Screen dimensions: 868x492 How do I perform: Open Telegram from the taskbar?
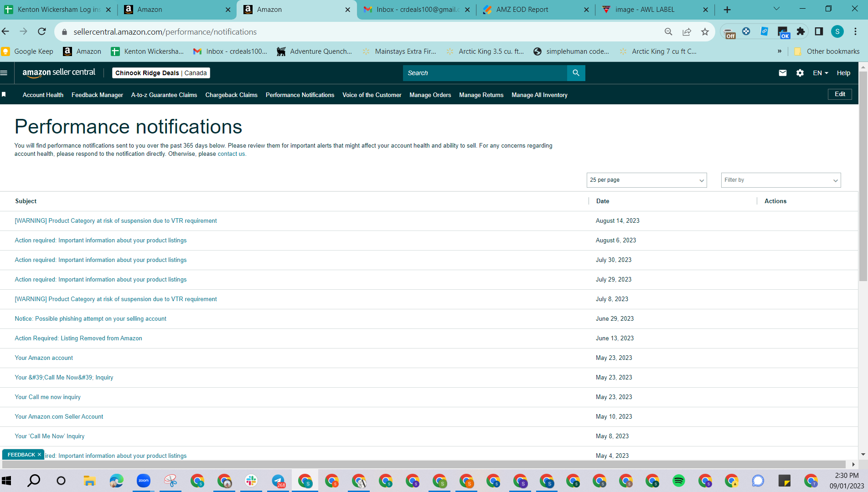tap(278, 481)
